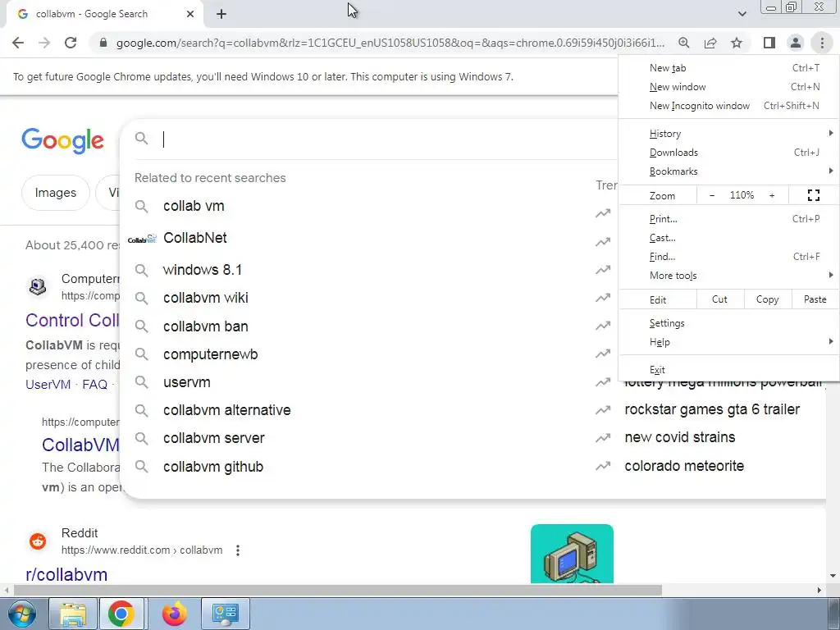This screenshot has height=630, width=840.
Task: Choose Cast from the Chrome menu
Action: (728, 237)
